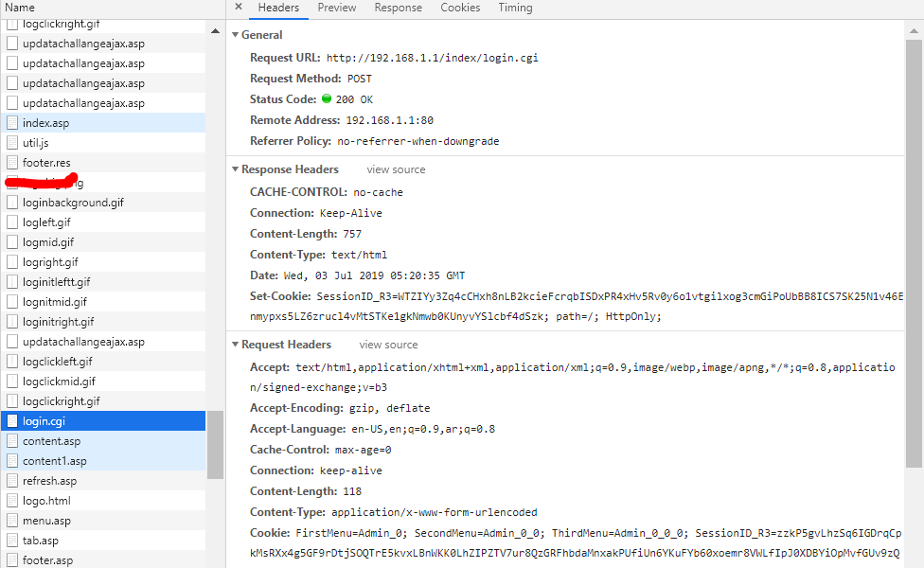Open the Cookies tab

460,8
